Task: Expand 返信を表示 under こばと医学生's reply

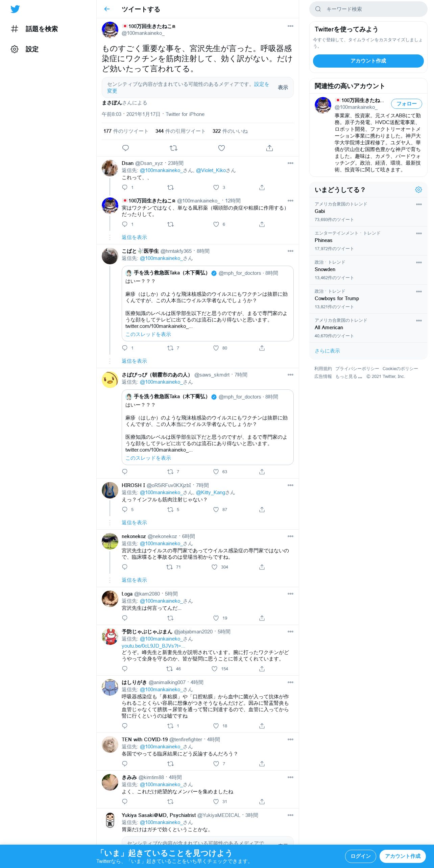Action: [134, 361]
